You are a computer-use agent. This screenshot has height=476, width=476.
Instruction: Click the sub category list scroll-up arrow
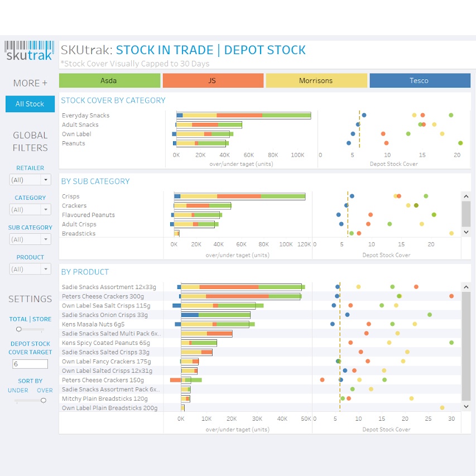pyautogui.click(x=466, y=196)
